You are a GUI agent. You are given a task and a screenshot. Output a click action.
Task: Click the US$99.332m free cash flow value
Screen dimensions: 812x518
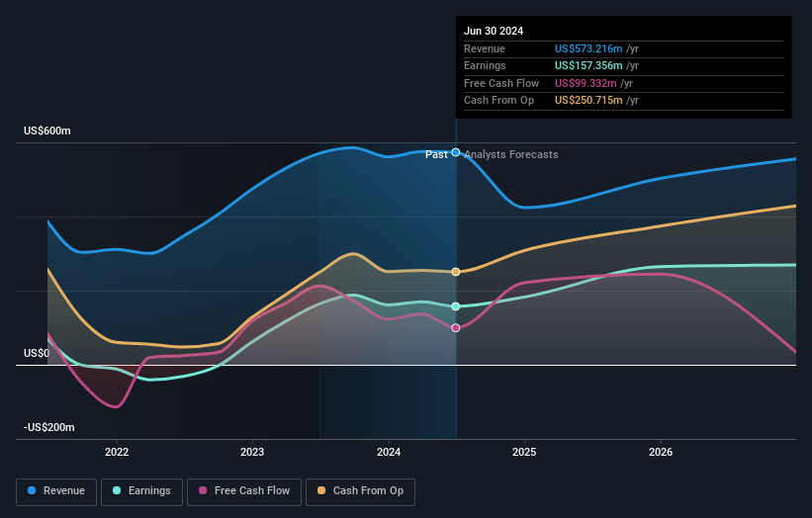[x=586, y=83]
